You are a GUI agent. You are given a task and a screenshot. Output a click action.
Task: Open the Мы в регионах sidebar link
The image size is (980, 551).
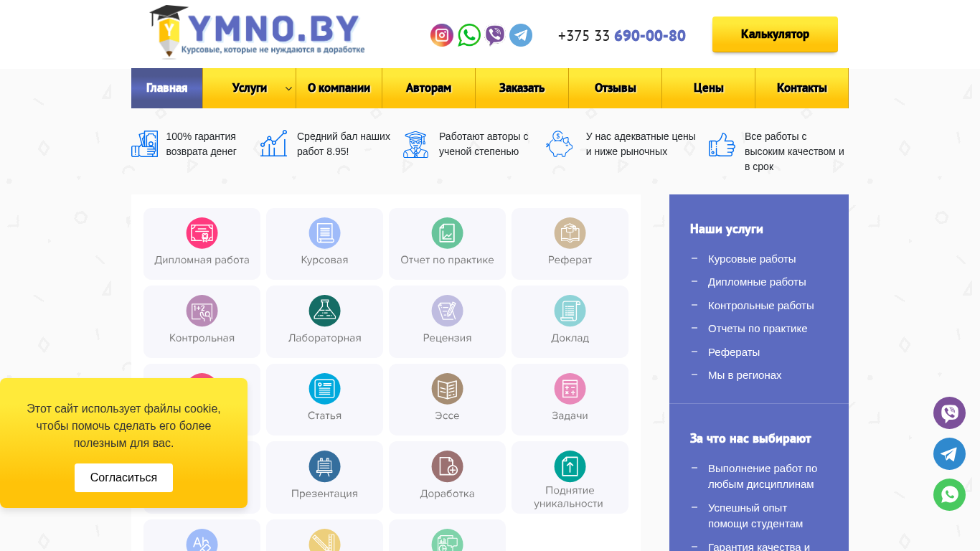coord(745,375)
